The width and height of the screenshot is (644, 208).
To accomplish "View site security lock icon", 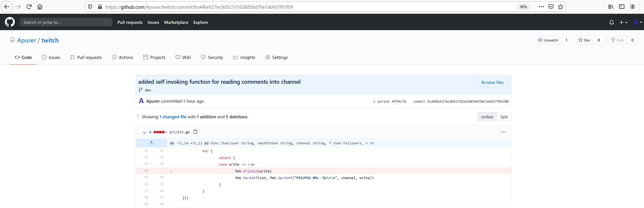I will pyautogui.click(x=100, y=7).
